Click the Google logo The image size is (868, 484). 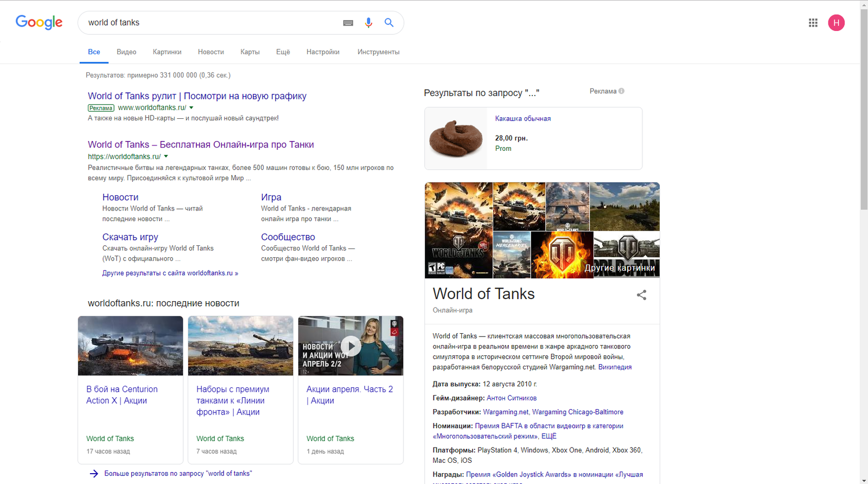[x=39, y=22]
